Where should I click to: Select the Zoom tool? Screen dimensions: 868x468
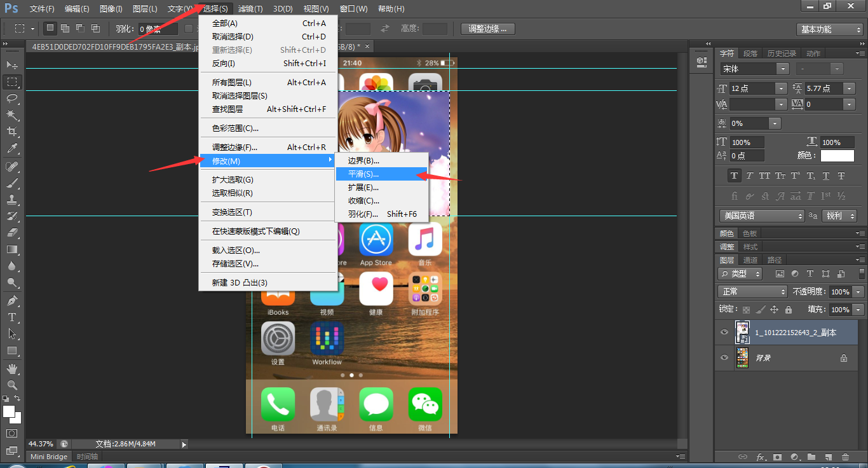12,385
